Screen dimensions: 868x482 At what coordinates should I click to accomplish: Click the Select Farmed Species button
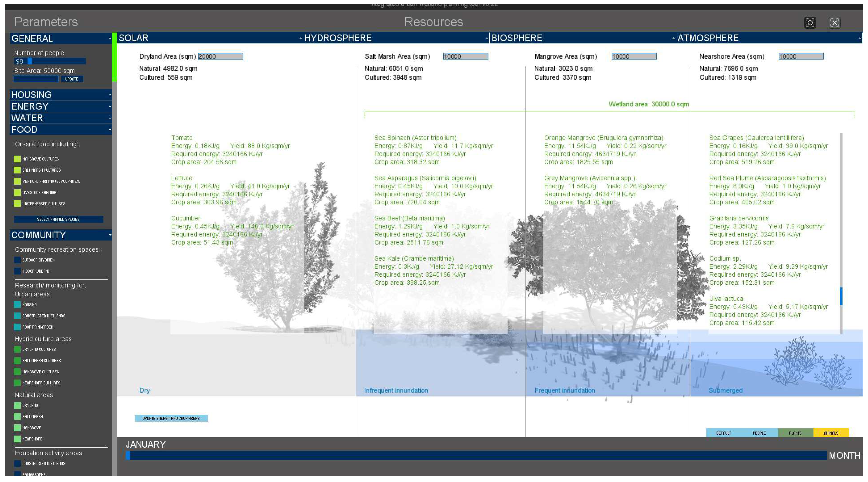pos(59,219)
